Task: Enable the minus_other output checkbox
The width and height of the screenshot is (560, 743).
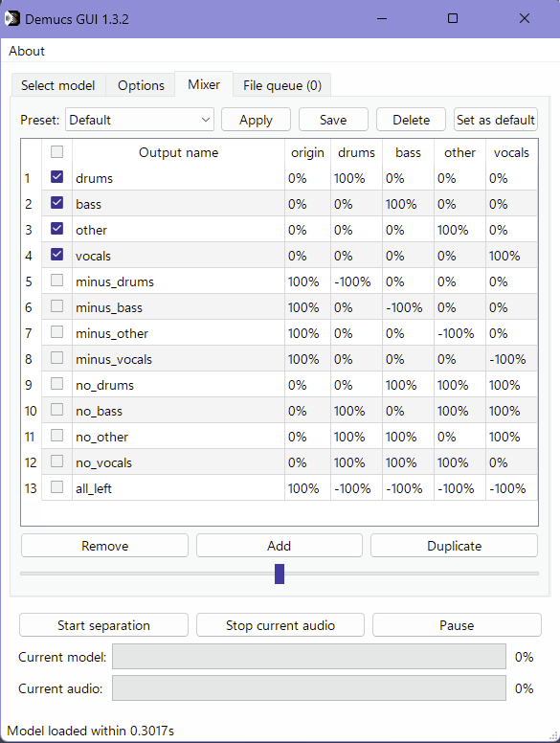Action: [x=56, y=332]
